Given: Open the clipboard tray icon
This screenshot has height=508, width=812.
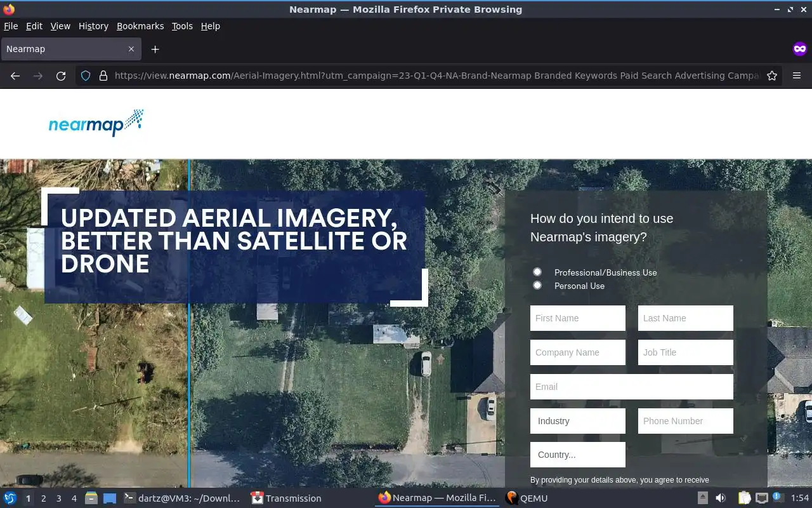Looking at the screenshot, I should coord(744,498).
